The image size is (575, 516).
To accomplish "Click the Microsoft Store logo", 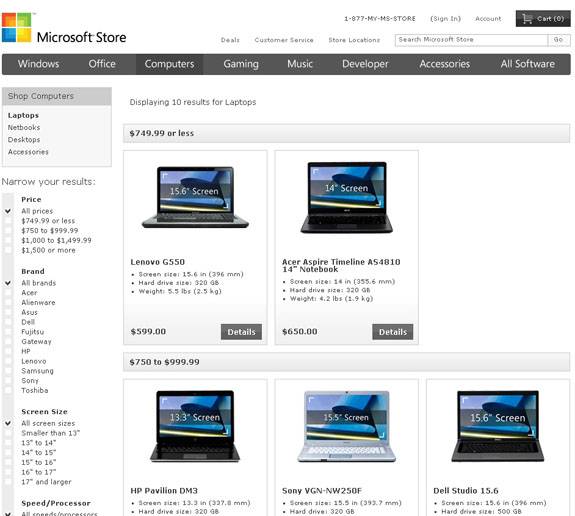I will click(64, 28).
